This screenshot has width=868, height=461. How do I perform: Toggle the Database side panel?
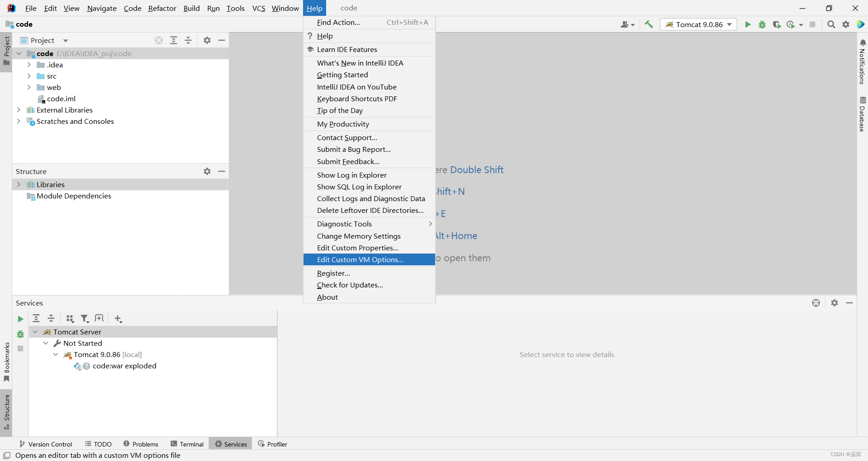[862, 114]
